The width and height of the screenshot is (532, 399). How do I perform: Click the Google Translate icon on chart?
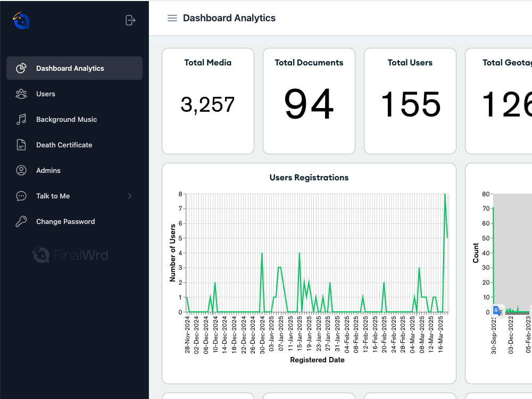[x=498, y=311]
